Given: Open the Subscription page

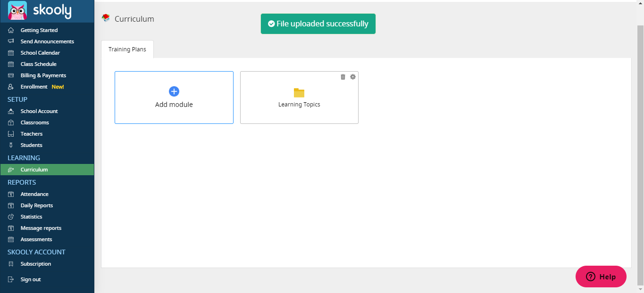Looking at the screenshot, I should point(36,264).
